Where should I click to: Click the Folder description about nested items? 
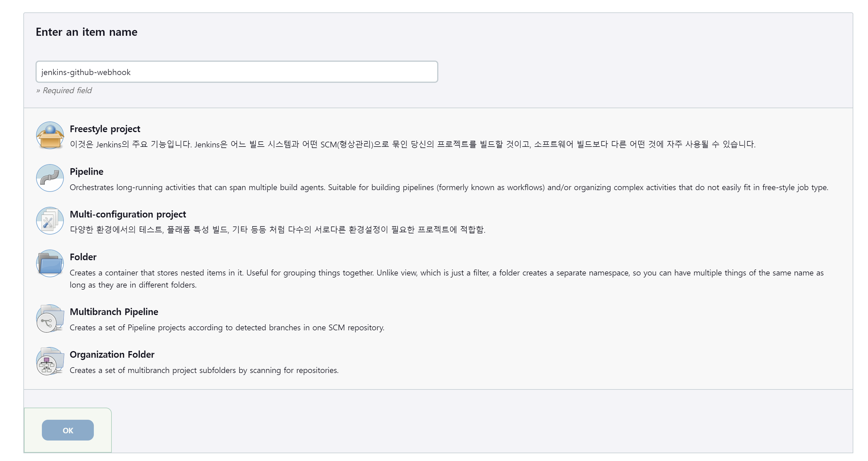(x=446, y=273)
